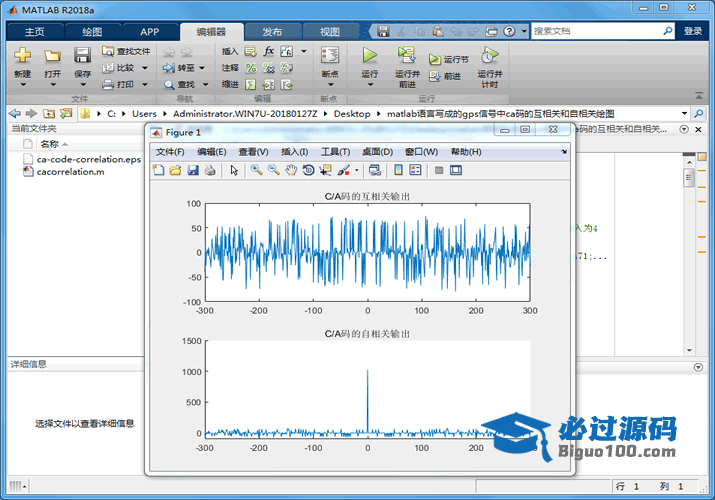
Task: Click the Edit Plot arrow tool
Action: pos(234,170)
